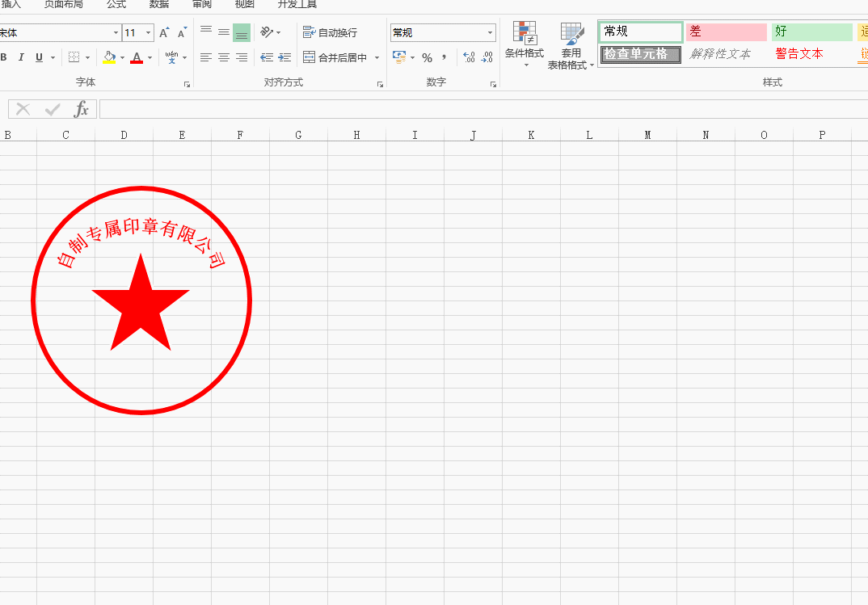Toggle italic formatting
Screen dimensions: 868x605
tap(21, 58)
